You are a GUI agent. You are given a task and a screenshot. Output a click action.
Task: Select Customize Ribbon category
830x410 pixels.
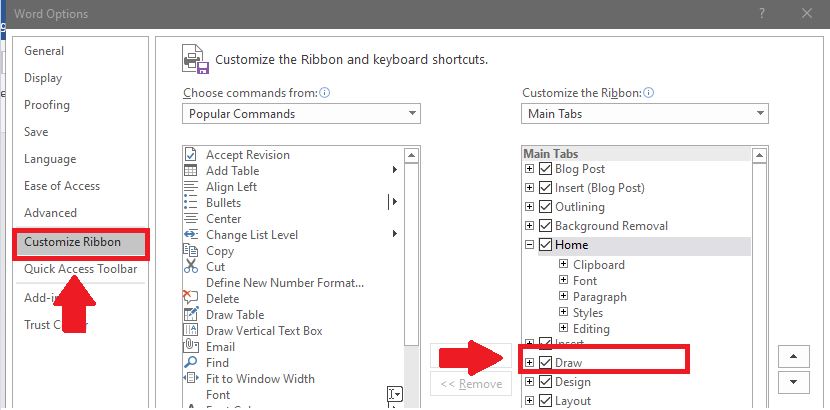point(81,243)
